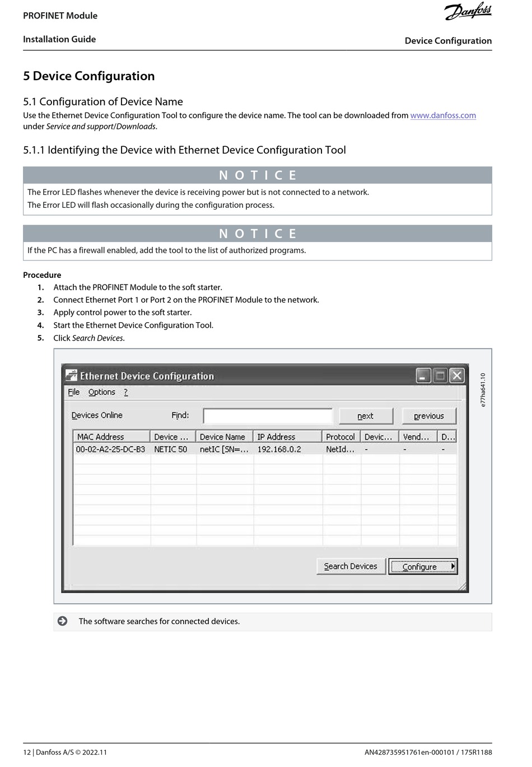
Task: Select MAC Address column header
Action: tap(111, 436)
